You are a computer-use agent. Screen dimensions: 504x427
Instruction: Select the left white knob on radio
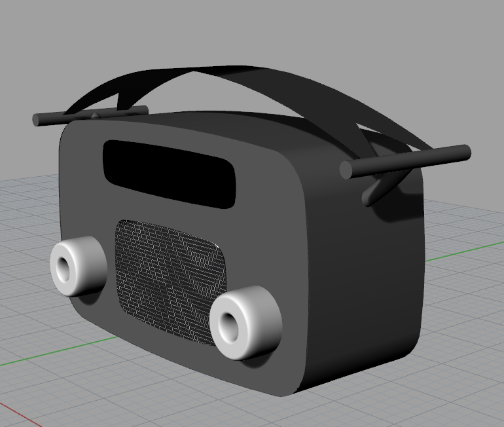point(78,267)
